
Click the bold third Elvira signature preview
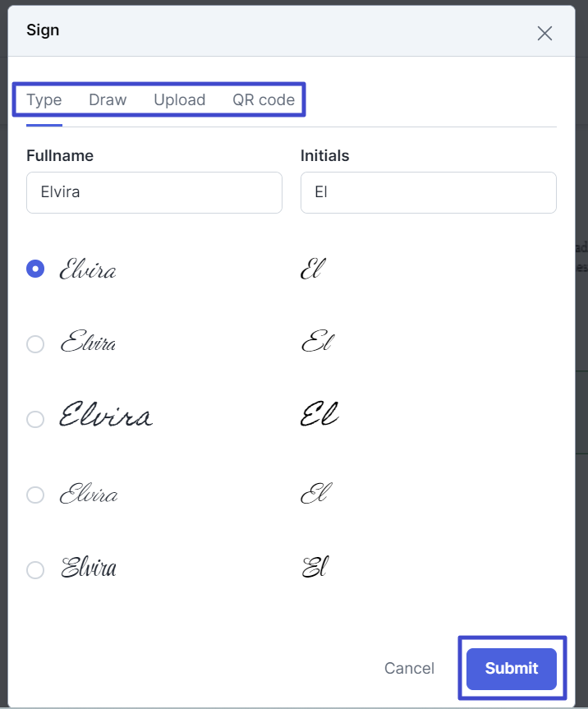[106, 414]
